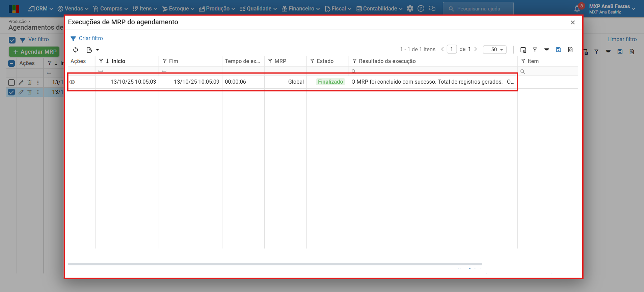Filter the MRP column
The height and width of the screenshot is (292, 644).
(x=270, y=61)
